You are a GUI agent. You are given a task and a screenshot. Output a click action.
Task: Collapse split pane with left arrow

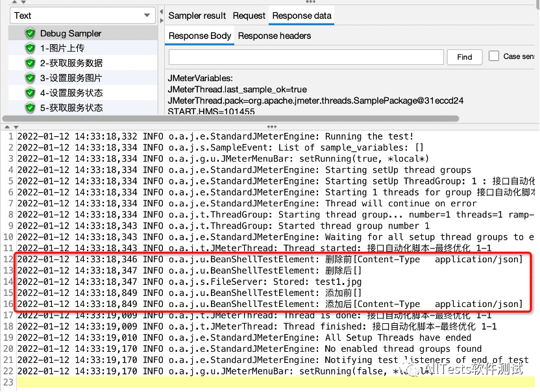162,12
